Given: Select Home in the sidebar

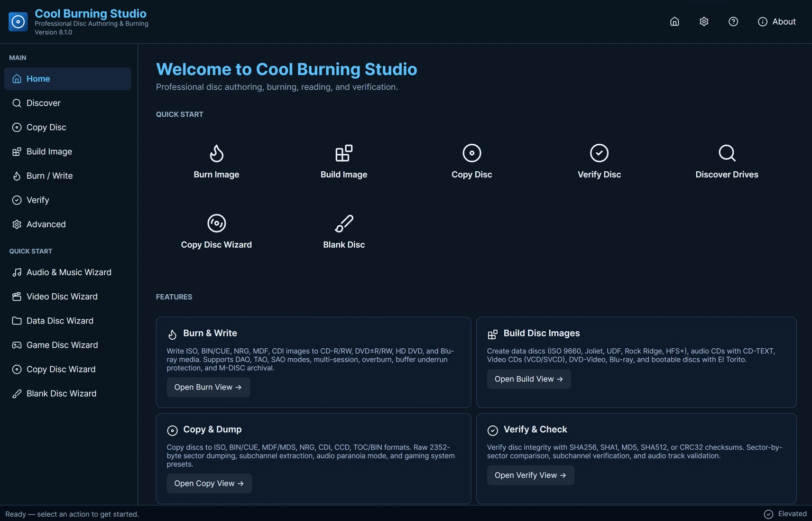Looking at the screenshot, I should (68, 79).
